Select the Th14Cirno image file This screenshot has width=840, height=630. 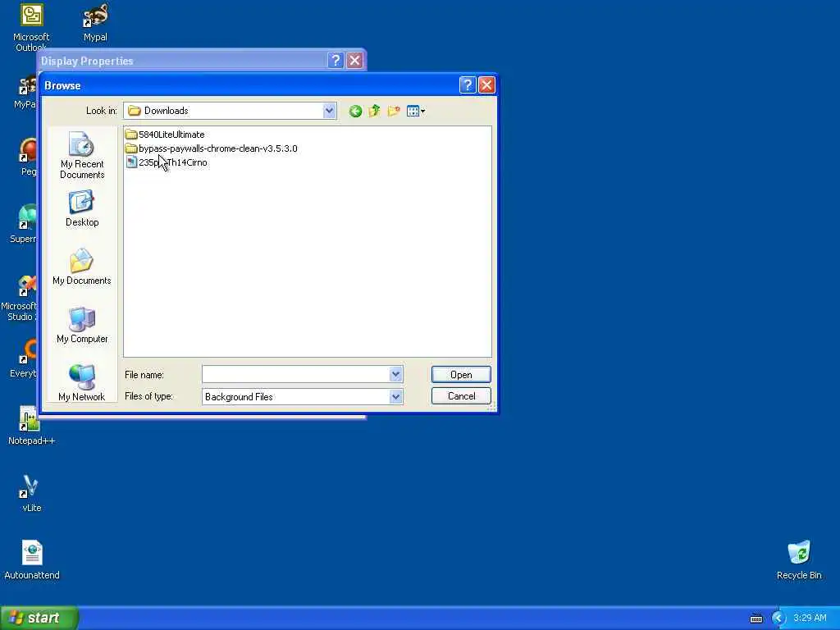click(x=167, y=162)
